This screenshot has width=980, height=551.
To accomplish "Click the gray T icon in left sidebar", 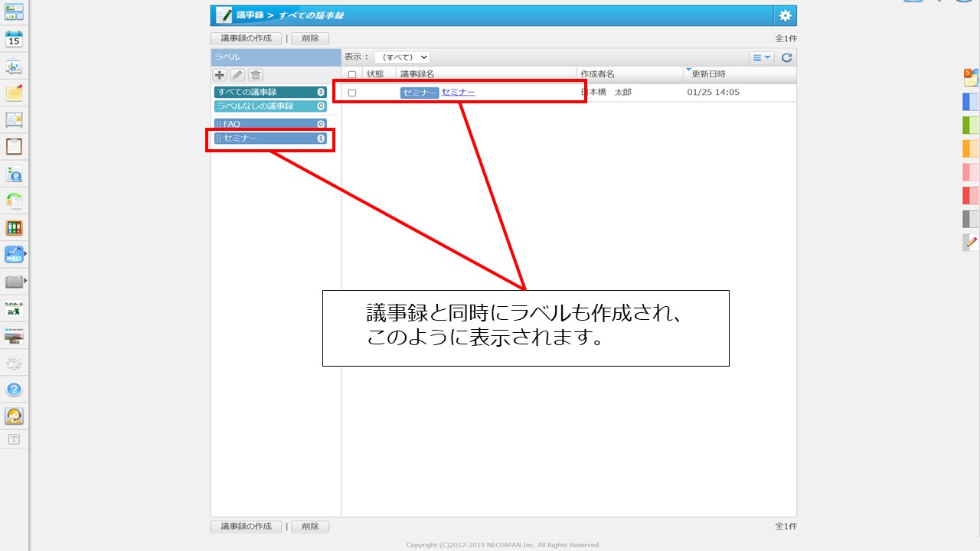I will (x=14, y=439).
